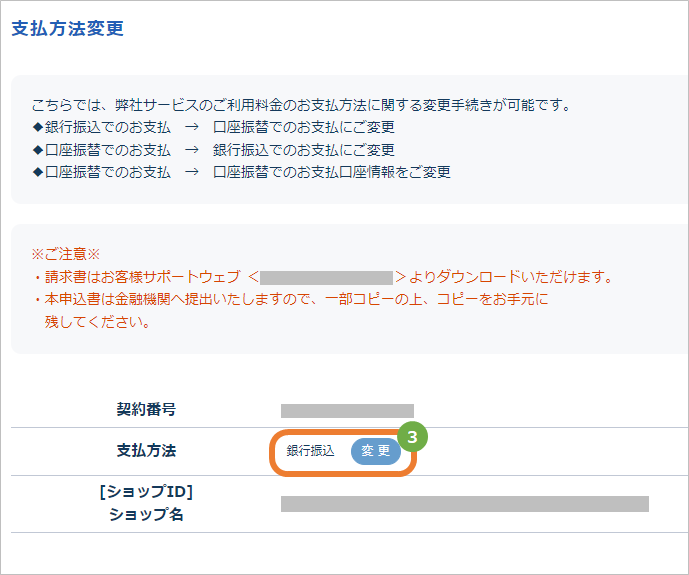Click the masked 契約番号 value
The width and height of the screenshot is (689, 575).
(x=347, y=411)
